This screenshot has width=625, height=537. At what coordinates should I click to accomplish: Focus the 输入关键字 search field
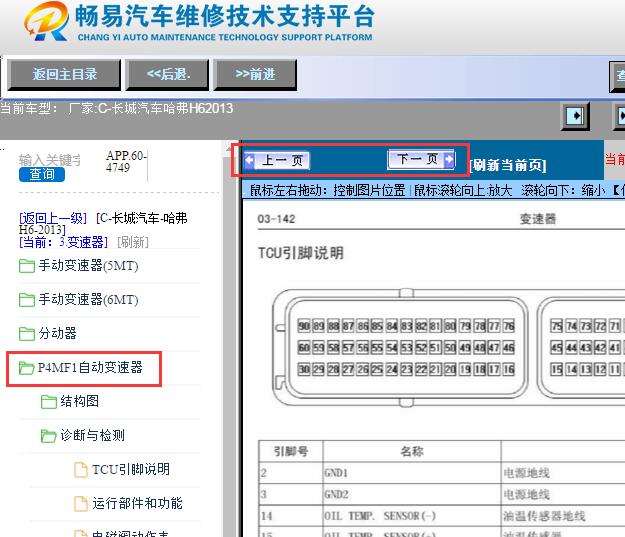pyautogui.click(x=50, y=160)
